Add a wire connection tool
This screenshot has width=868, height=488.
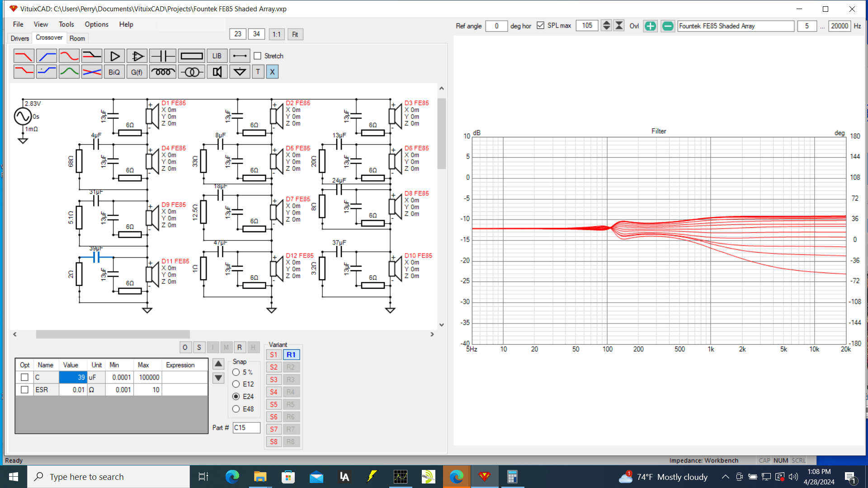click(240, 56)
